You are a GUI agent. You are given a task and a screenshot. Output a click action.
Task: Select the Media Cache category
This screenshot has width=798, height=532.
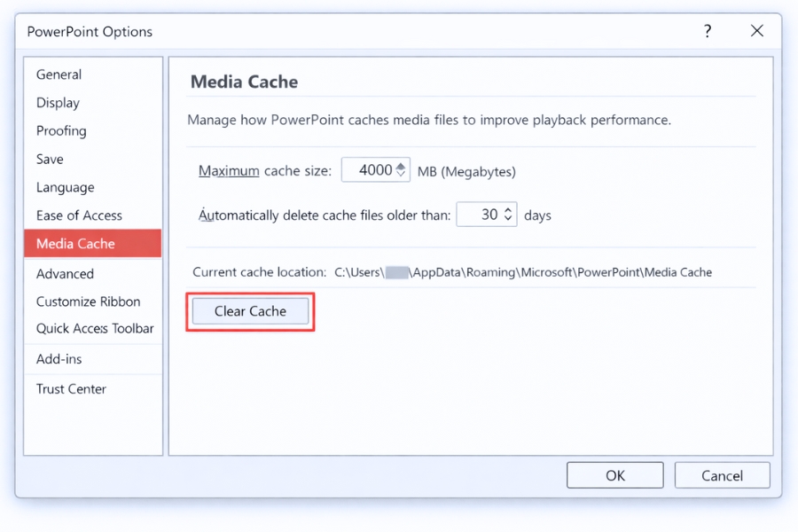(75, 244)
